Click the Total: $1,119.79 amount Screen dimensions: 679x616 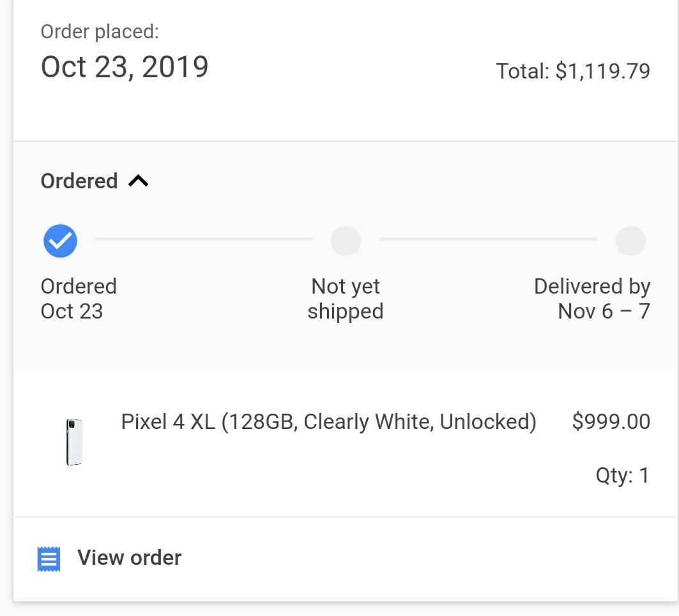(573, 71)
